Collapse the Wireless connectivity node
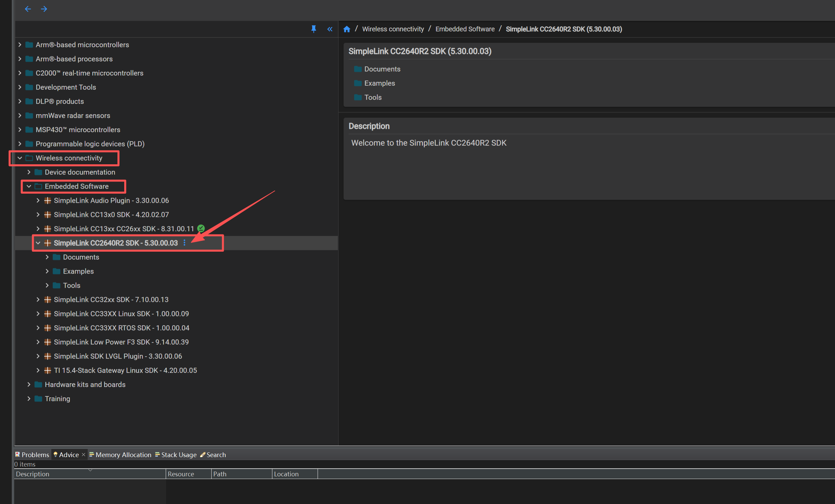835x504 pixels. (x=20, y=158)
